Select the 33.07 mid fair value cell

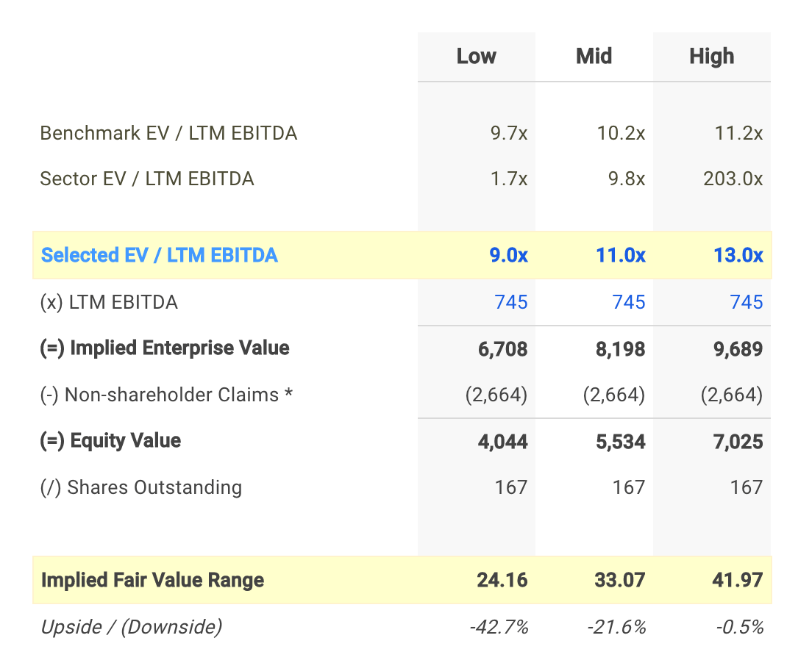point(622,580)
